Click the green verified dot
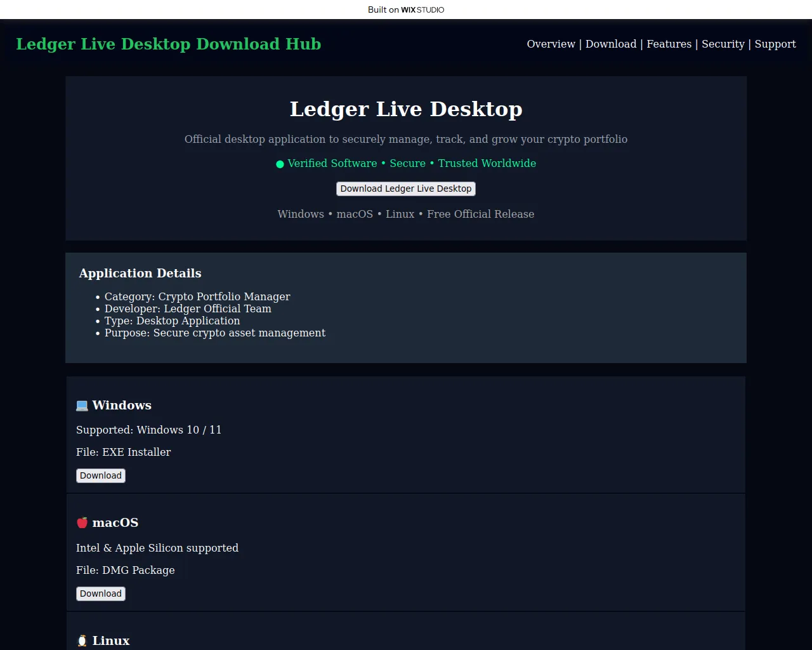This screenshot has width=812, height=650. pos(280,164)
